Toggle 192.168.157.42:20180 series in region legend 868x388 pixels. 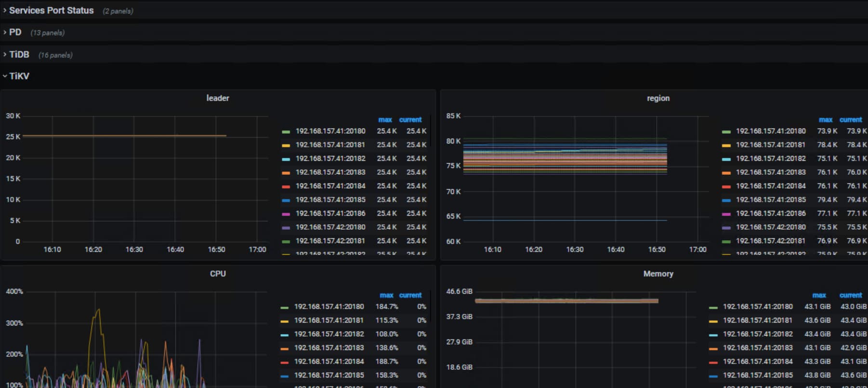coord(771,227)
